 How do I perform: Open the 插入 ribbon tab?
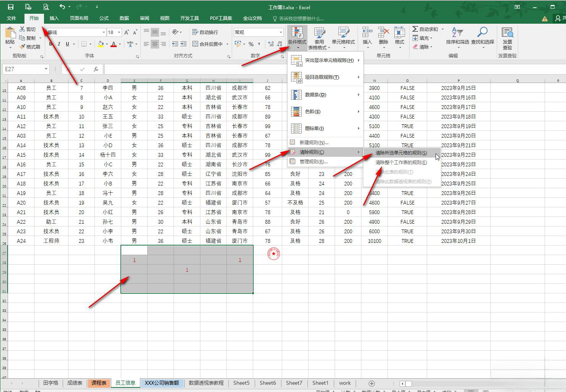tap(54, 18)
